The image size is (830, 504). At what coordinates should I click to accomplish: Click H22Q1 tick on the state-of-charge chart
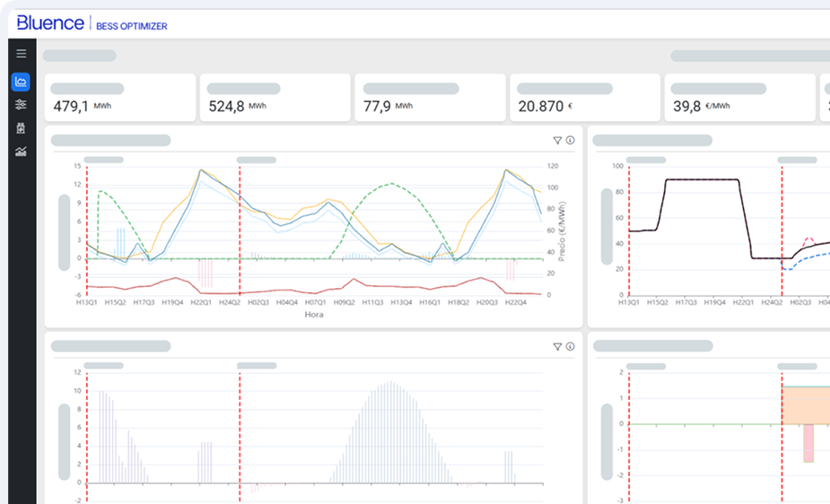pos(743,302)
